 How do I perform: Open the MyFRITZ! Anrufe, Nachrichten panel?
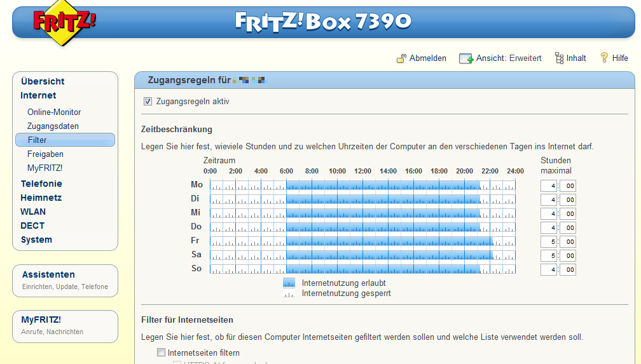click(65, 327)
